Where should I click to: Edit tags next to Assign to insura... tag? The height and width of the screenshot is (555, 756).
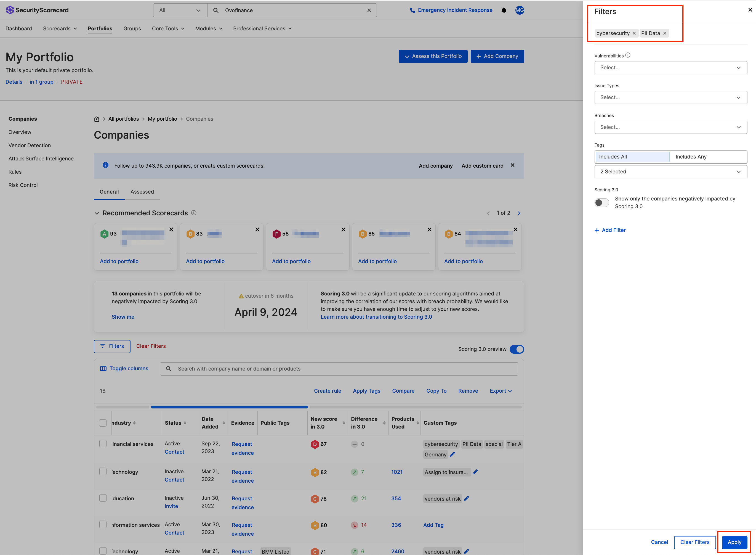pyautogui.click(x=475, y=472)
